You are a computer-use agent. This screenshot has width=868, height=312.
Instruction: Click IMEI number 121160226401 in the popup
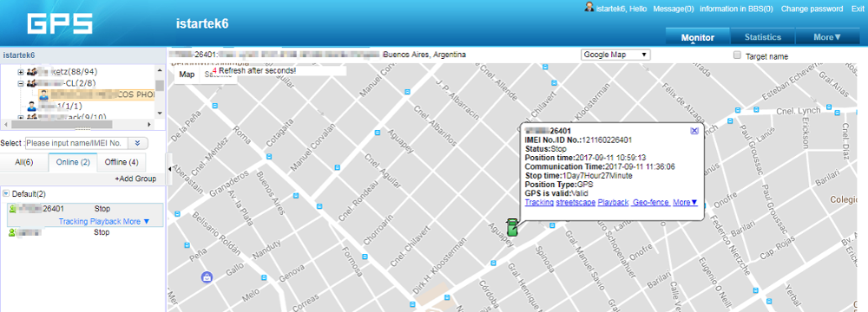pos(608,140)
